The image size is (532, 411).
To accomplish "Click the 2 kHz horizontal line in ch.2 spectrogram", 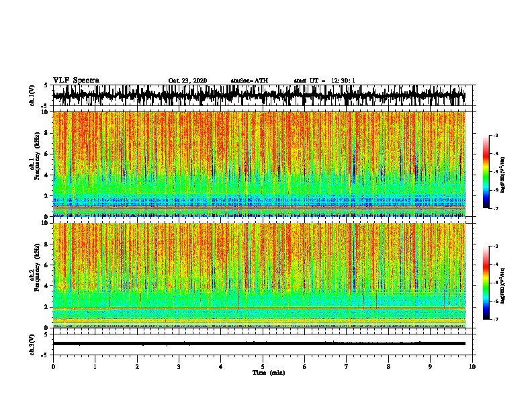I will click(259, 308).
